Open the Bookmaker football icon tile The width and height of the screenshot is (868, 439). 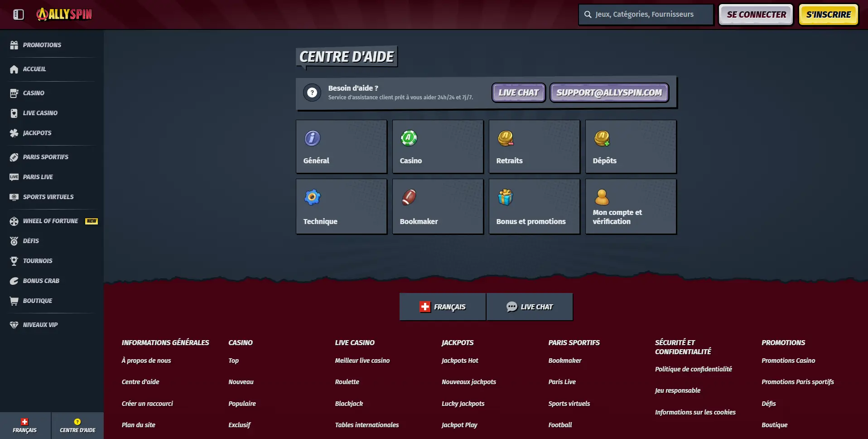(409, 198)
